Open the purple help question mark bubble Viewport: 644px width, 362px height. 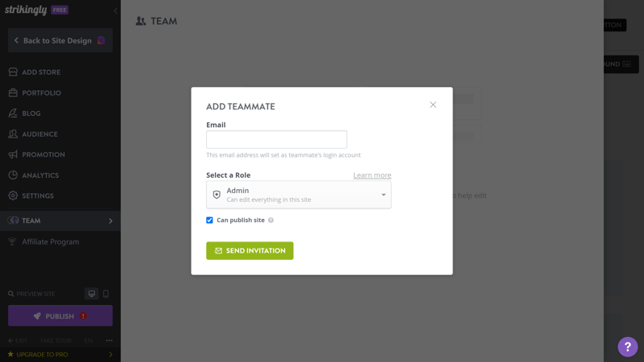pyautogui.click(x=628, y=347)
